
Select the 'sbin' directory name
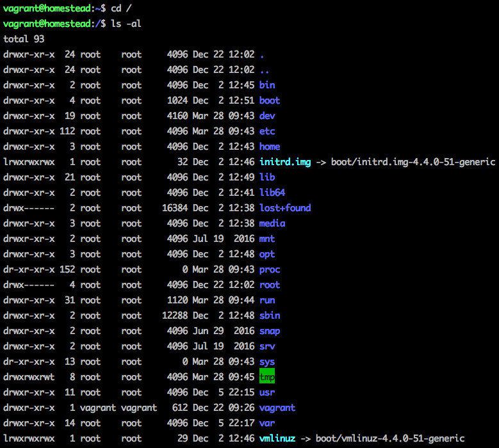[270, 316]
